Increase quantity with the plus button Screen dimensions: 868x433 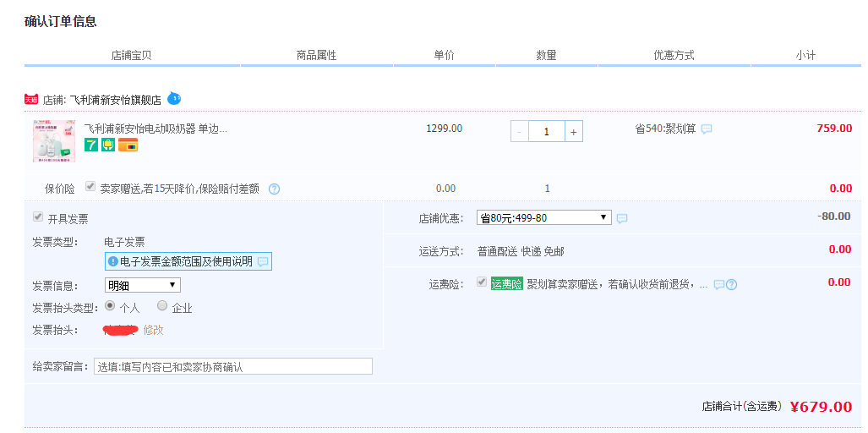(x=573, y=132)
